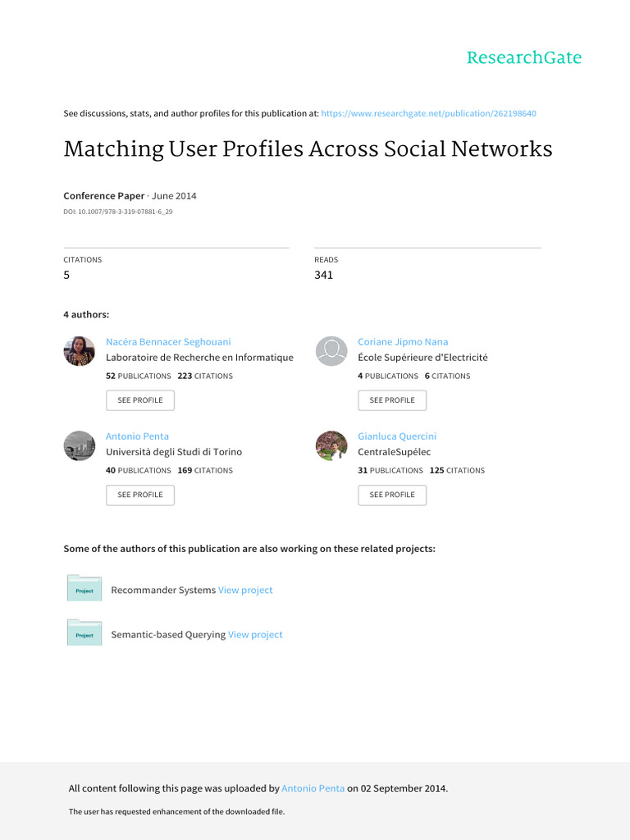The height and width of the screenshot is (840, 630).
Task: View the Recommander Systems project
Action: (245, 590)
